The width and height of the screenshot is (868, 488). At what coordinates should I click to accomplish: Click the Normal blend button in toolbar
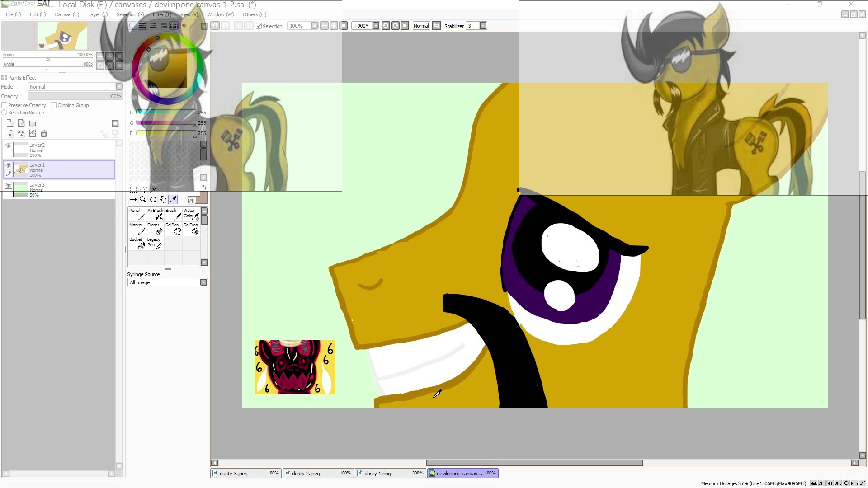click(421, 26)
